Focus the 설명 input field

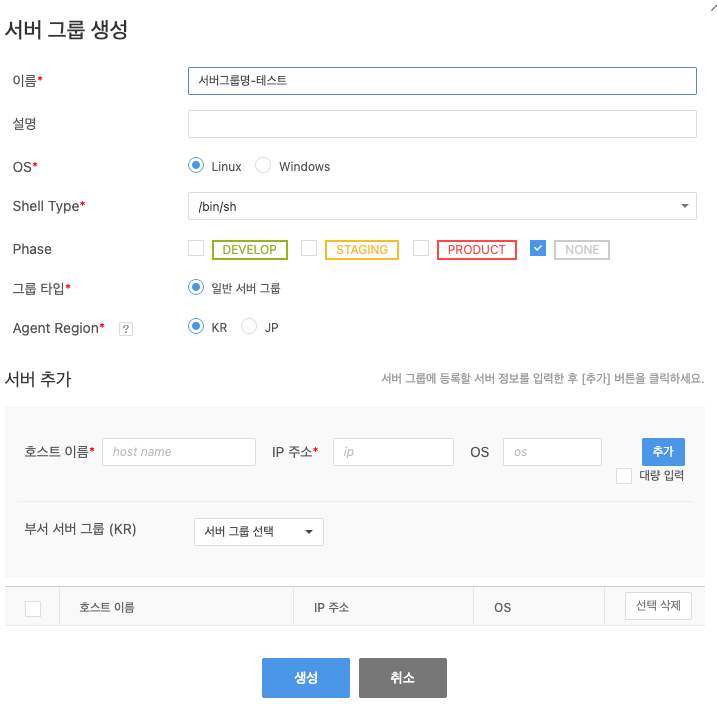[x=442, y=124]
